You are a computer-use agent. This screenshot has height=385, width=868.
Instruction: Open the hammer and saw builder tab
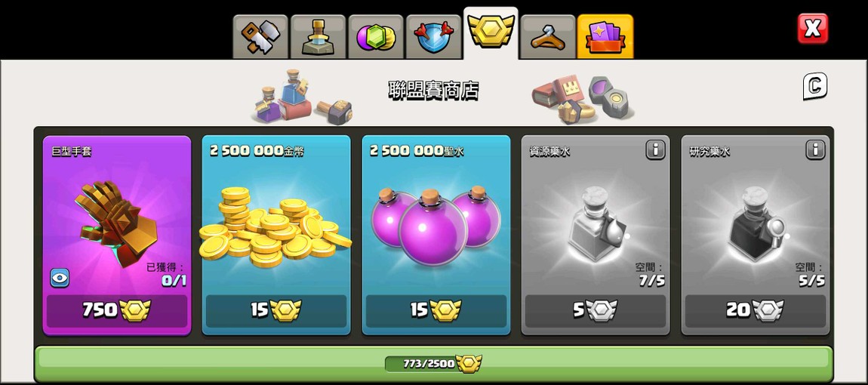point(260,37)
